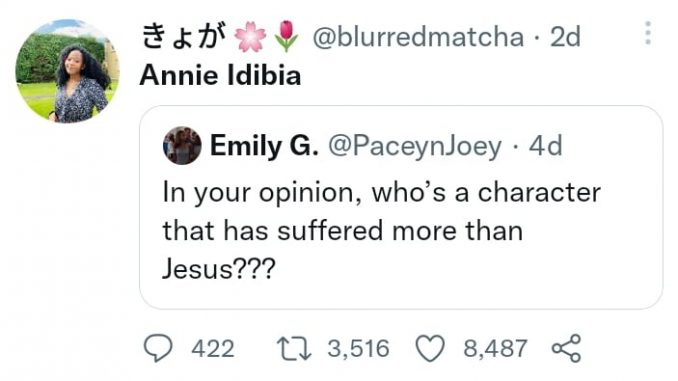Click the Emily G. display name
The image size is (678, 381).
click(x=264, y=146)
